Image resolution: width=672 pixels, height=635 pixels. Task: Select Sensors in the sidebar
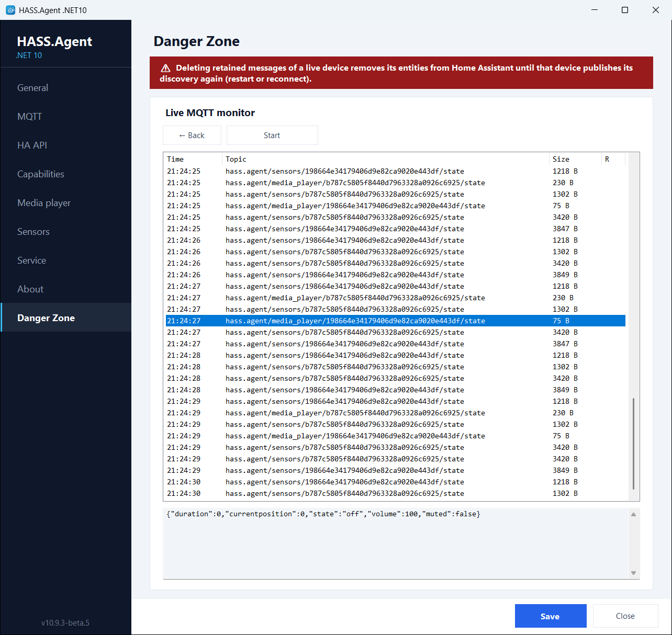(x=66, y=232)
